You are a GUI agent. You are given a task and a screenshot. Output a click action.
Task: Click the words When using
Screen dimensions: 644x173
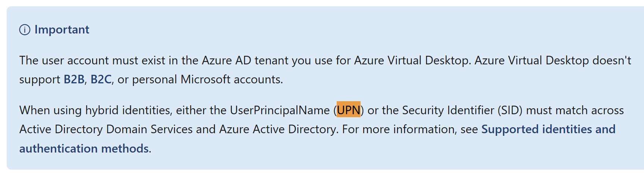[x=50, y=110]
